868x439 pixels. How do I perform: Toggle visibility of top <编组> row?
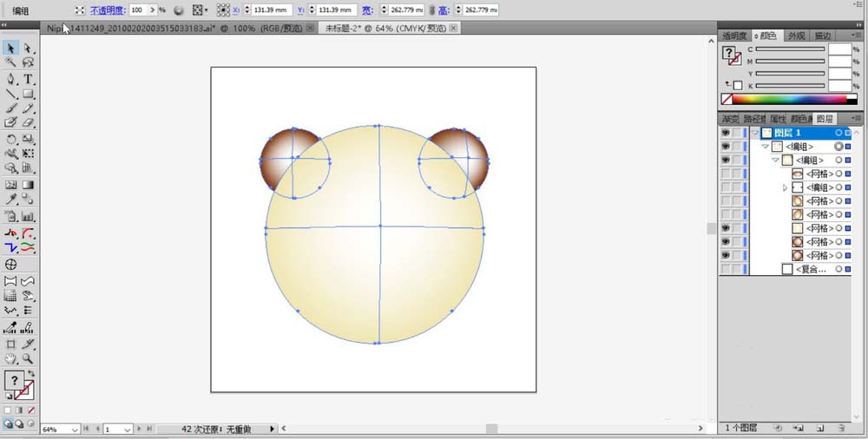[x=725, y=147]
